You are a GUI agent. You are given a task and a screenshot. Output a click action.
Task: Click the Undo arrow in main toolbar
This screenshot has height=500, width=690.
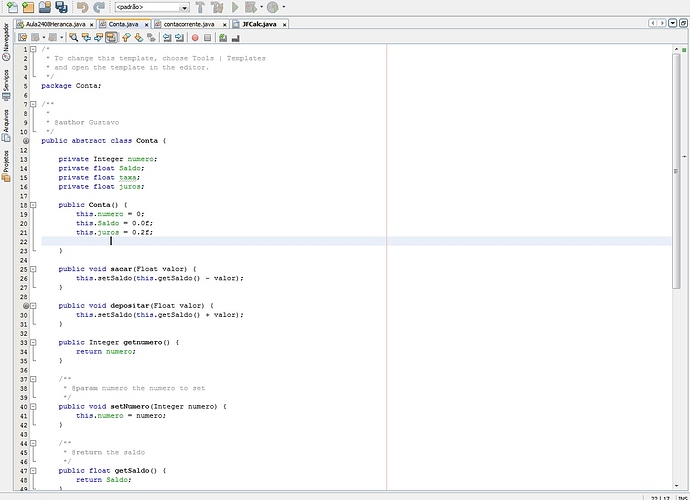81,7
